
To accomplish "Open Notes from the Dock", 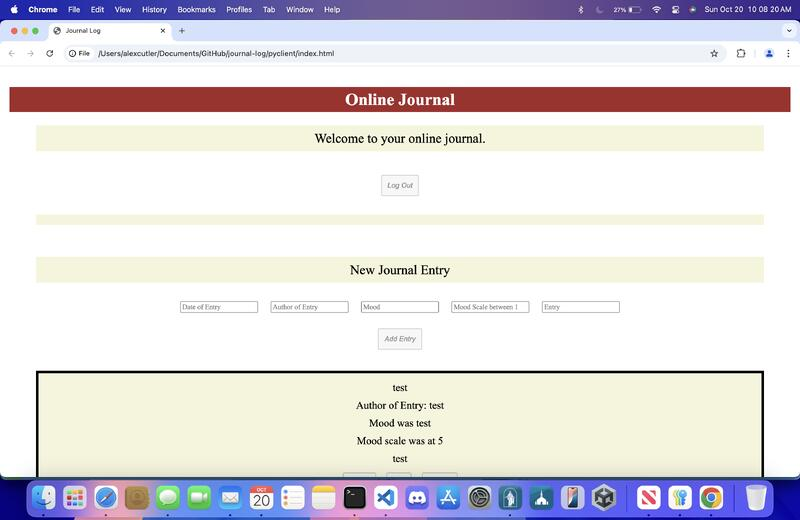I will [x=323, y=498].
